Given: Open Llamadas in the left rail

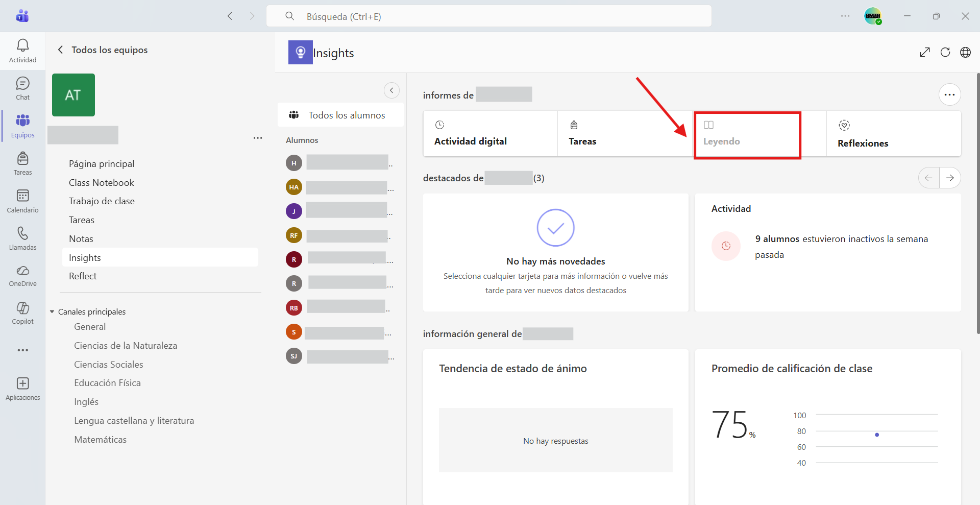Looking at the screenshot, I should click(22, 238).
